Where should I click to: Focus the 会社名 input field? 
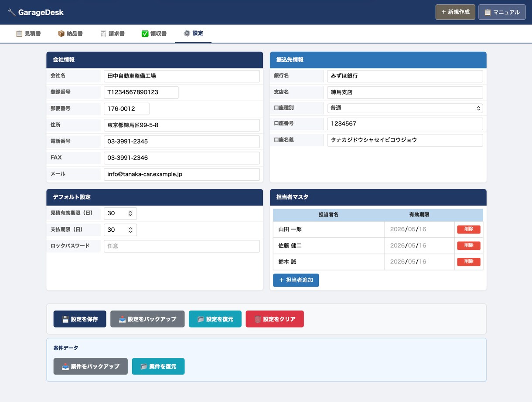pos(182,76)
